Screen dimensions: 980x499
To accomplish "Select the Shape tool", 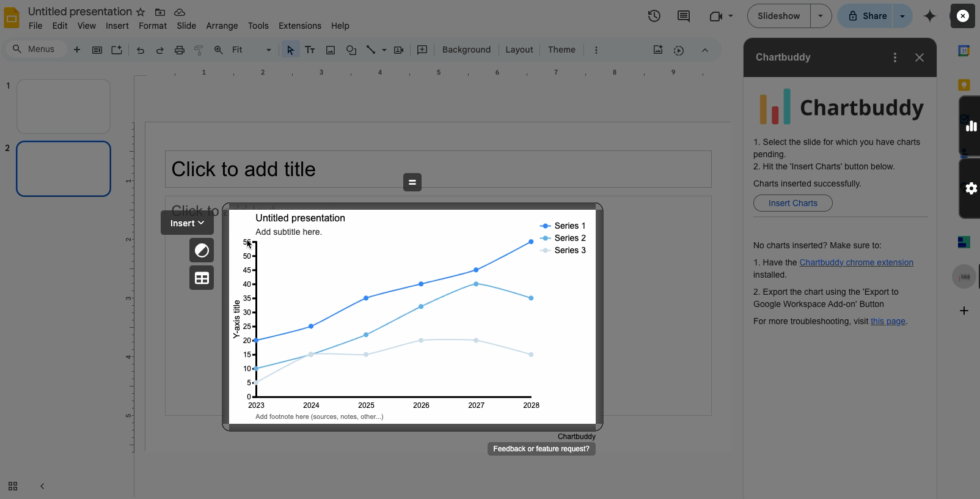I will 351,50.
